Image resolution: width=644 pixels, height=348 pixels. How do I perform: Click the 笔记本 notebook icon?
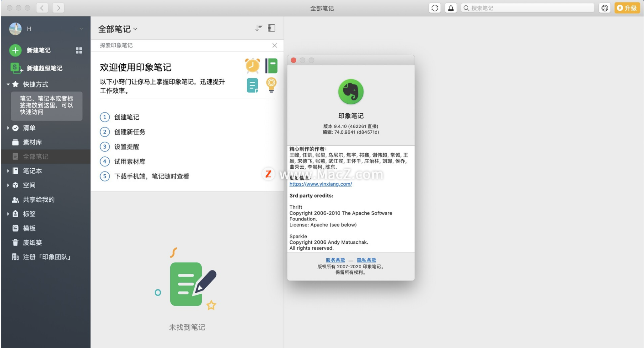point(15,171)
